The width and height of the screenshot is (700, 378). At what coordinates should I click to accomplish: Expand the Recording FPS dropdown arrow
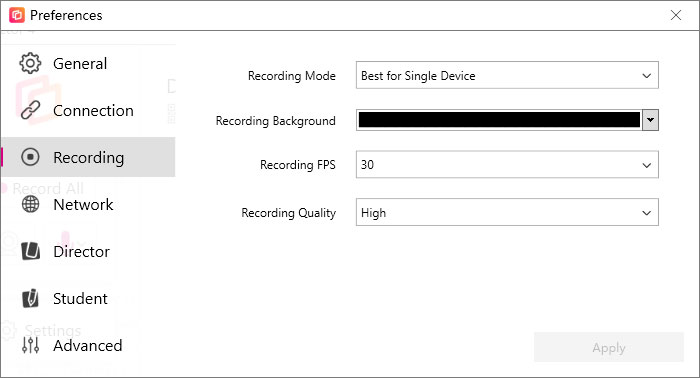coord(646,165)
